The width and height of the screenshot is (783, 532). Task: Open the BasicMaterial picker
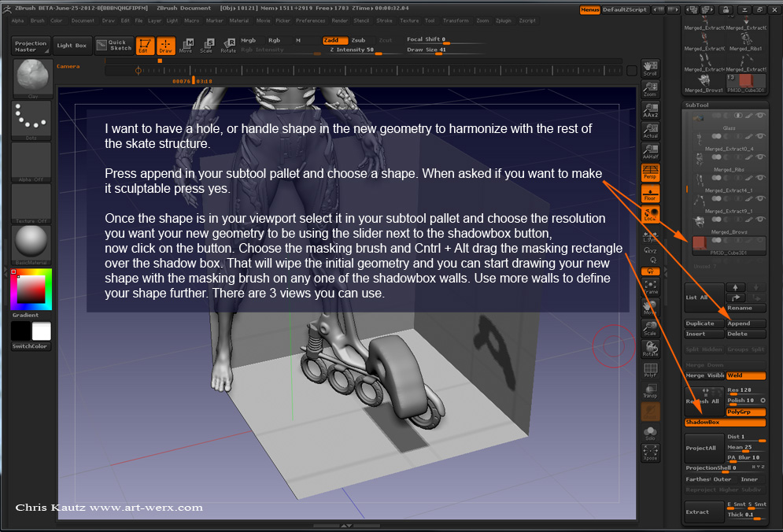tap(32, 245)
